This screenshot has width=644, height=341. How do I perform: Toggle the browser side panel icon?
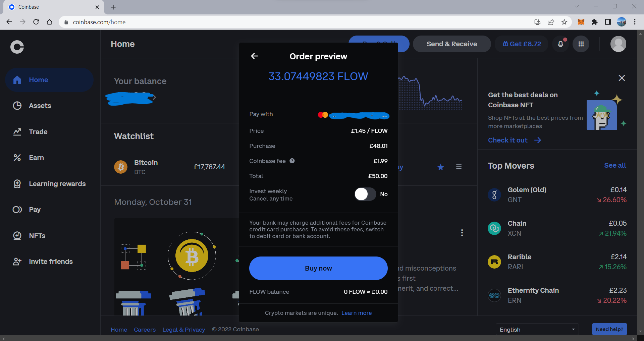pyautogui.click(x=608, y=22)
